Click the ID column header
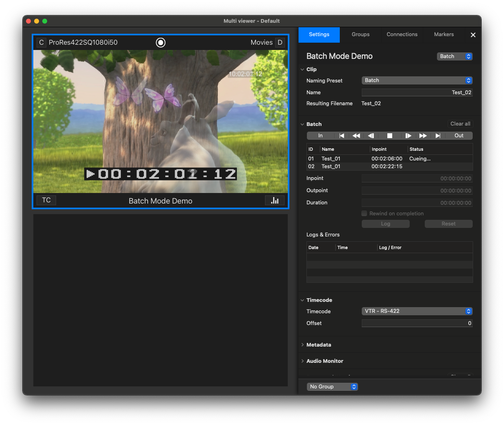504x425 pixels. 313,149
